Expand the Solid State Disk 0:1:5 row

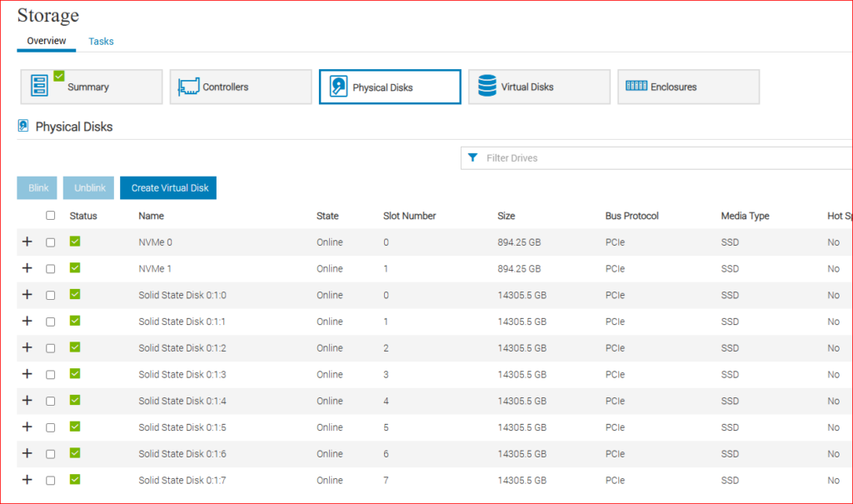27,427
